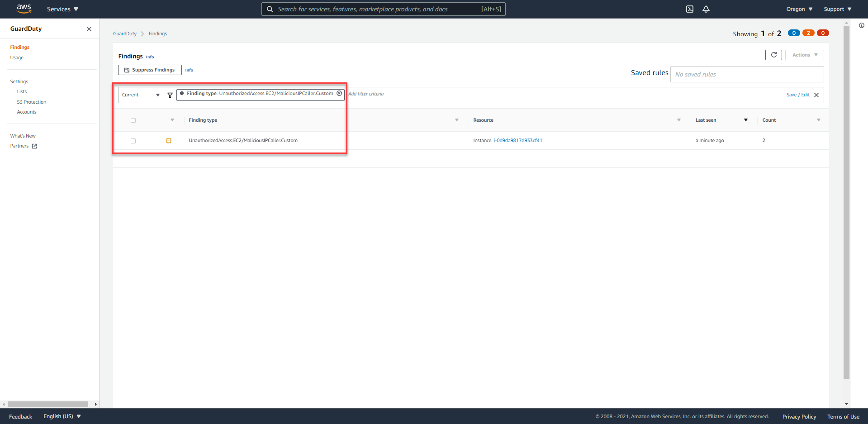Open the UnauthorizedAccess:EC2/MaliciousIPCaller.Custom finding
This screenshot has width=868, height=424.
pos(243,140)
